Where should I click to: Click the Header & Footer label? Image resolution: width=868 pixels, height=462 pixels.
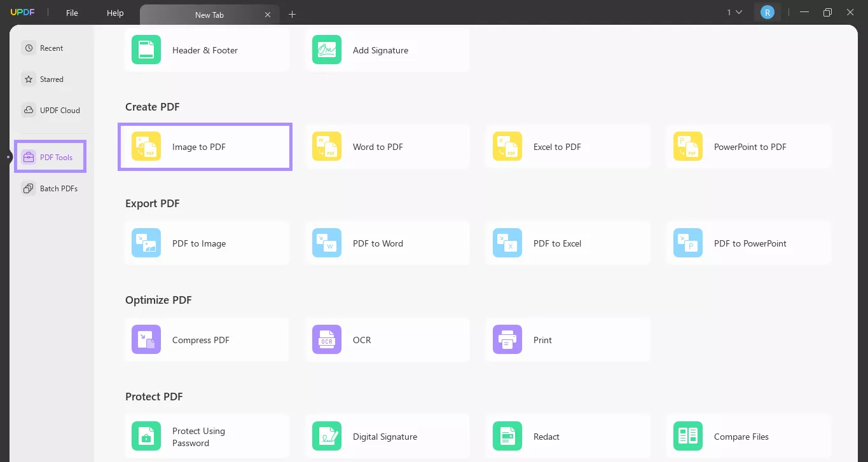coord(205,50)
